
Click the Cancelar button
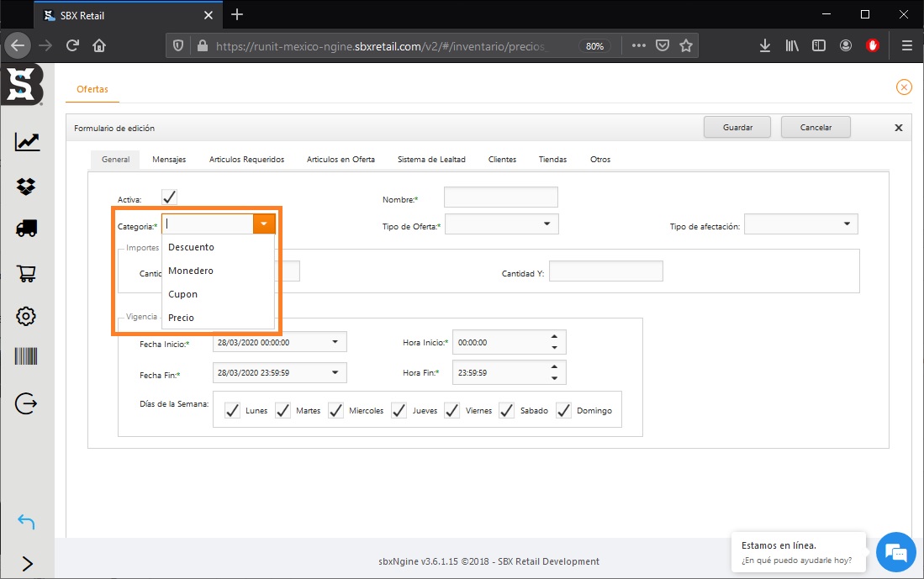(816, 127)
